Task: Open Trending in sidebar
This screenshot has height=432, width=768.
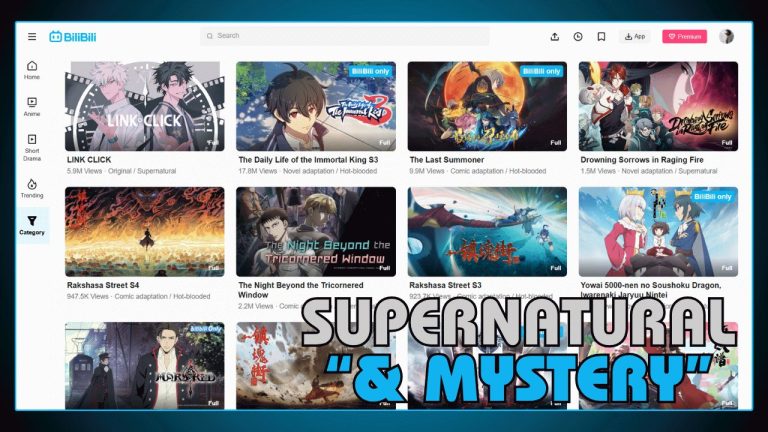Action: point(32,188)
